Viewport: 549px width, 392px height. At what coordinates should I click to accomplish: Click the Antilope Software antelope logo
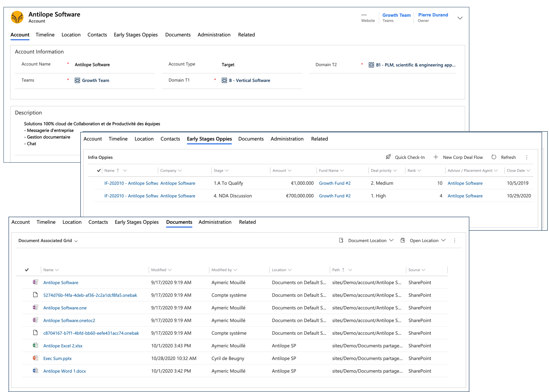[17, 17]
